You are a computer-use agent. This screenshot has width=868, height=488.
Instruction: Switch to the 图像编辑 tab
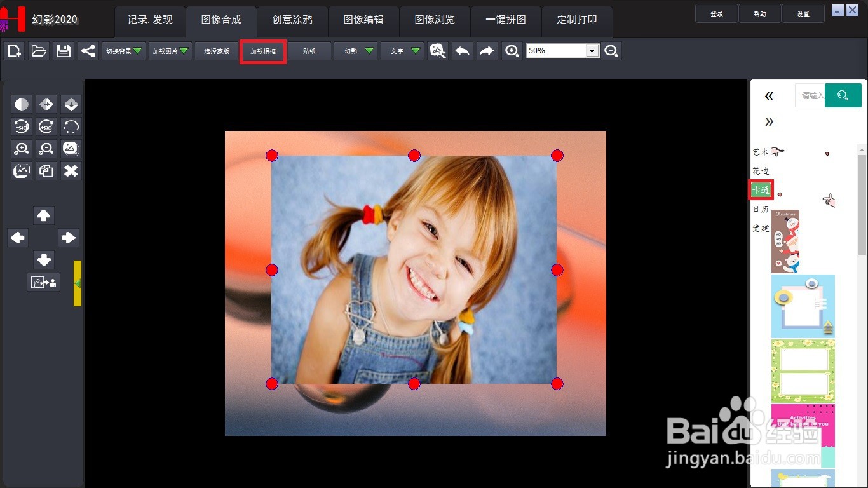pos(363,20)
